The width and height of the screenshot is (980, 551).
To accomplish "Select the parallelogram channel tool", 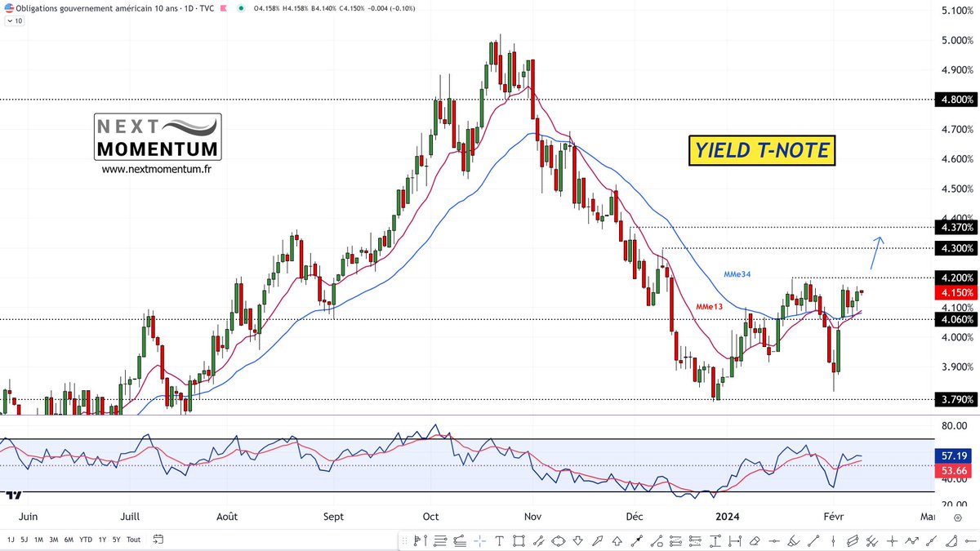I will tap(853, 540).
